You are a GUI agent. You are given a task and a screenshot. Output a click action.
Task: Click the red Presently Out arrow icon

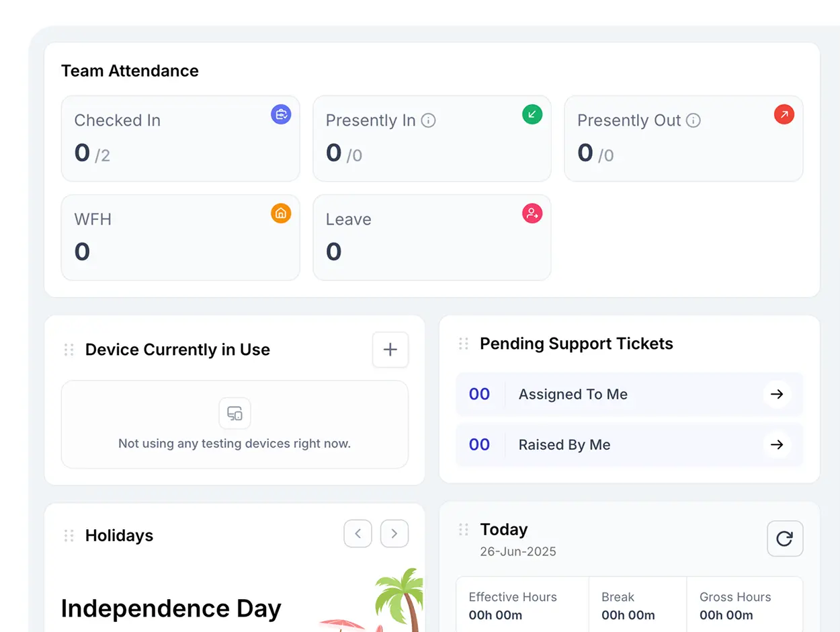[x=784, y=114]
